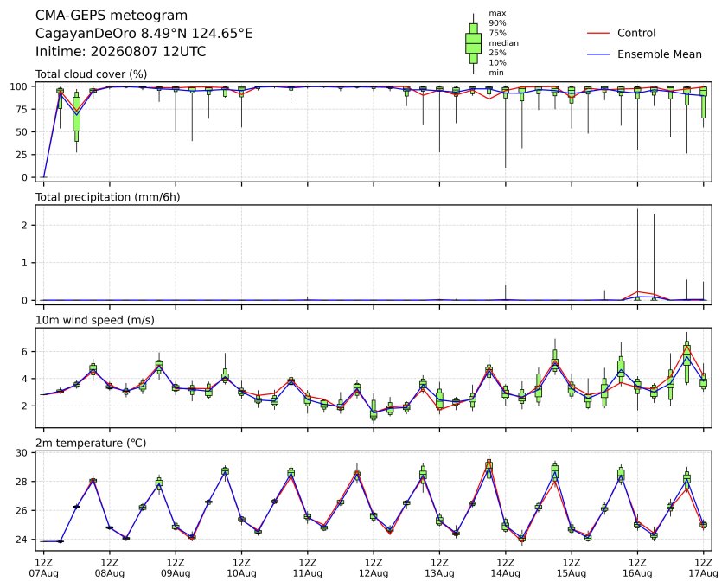Click the '2m temperature (°C)' panel title

pos(91,443)
